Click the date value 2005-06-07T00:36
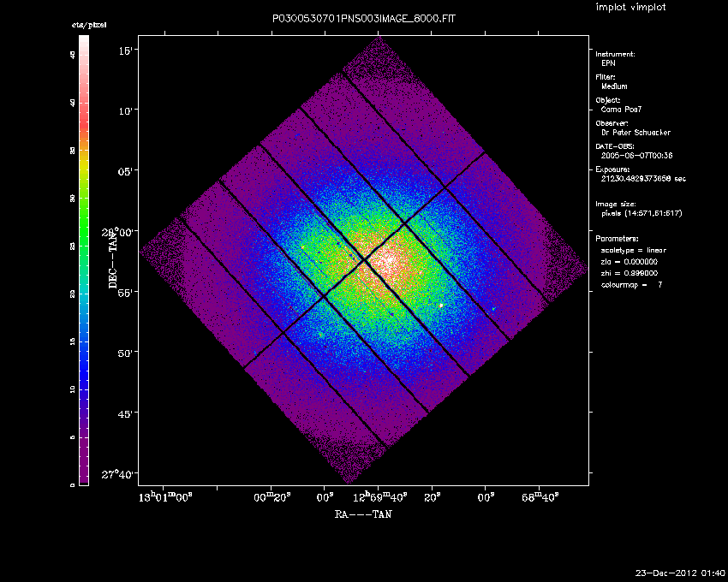The height and width of the screenshot is (582, 728). click(x=636, y=156)
